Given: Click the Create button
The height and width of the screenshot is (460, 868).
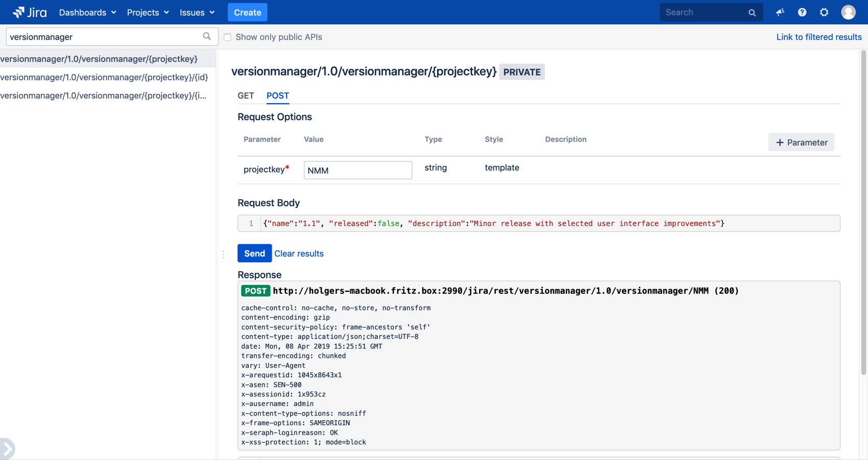Looking at the screenshot, I should click(x=248, y=12).
